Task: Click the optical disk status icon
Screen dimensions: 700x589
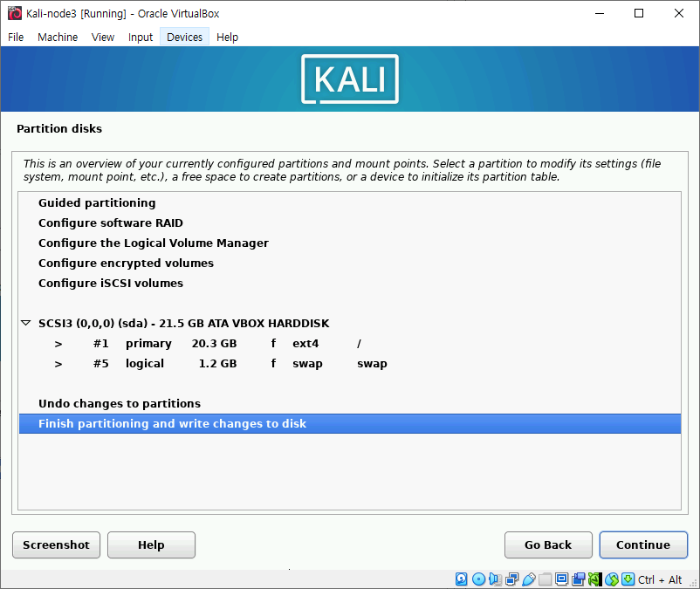Action: pyautogui.click(x=478, y=579)
